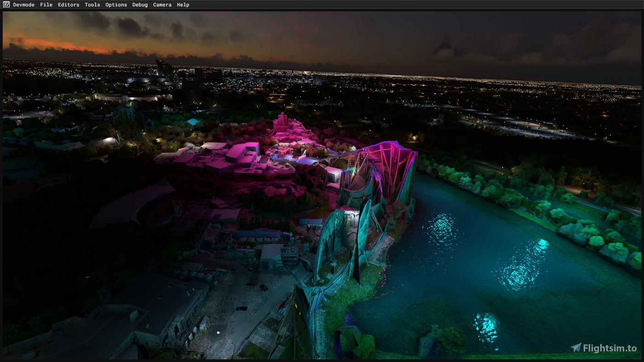Screen dimensions: 644x362
Task: Click Debug in the menu bar
Action: 139,5
